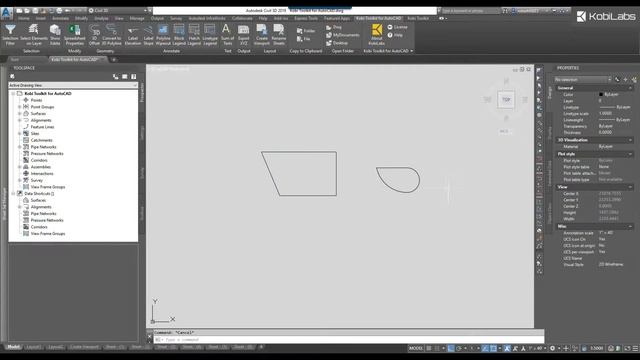
Task: Select the Alignments node under drawing
Action: tap(41, 120)
